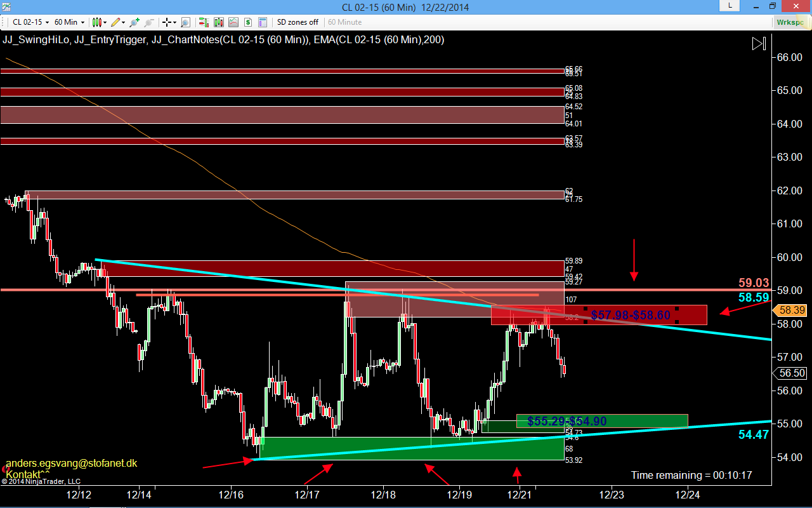
Task: Click the zoom out magnifier icon
Action: tap(150, 22)
